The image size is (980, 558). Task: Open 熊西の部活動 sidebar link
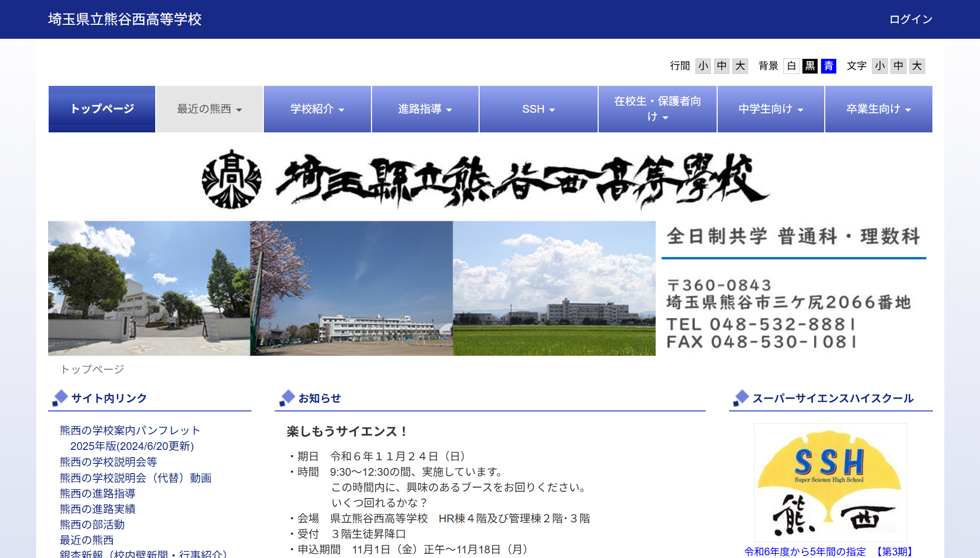92,524
